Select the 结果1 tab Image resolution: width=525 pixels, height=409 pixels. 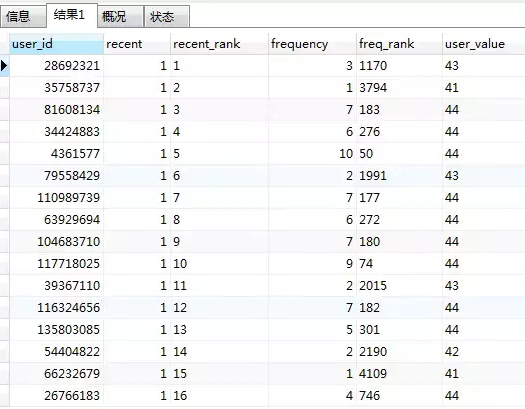[x=72, y=15]
